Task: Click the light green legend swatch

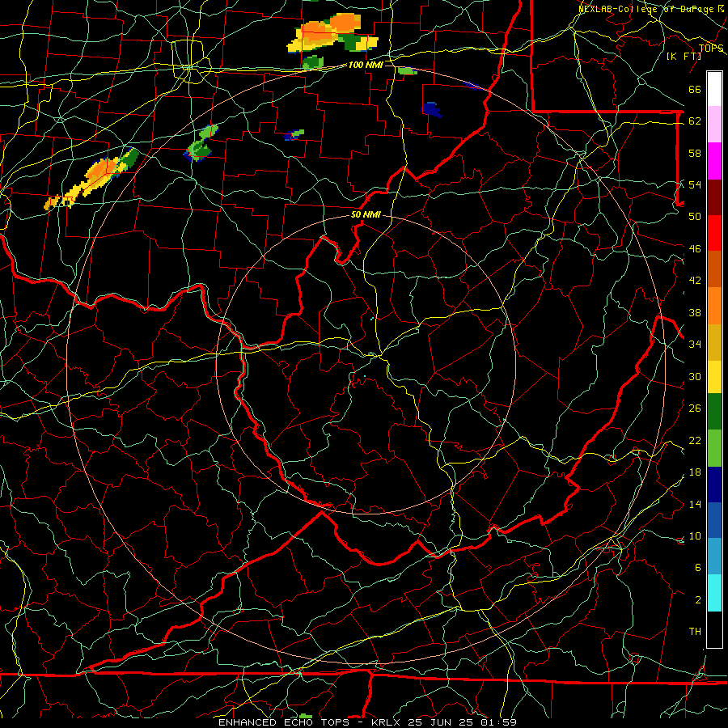Action: 714,448
